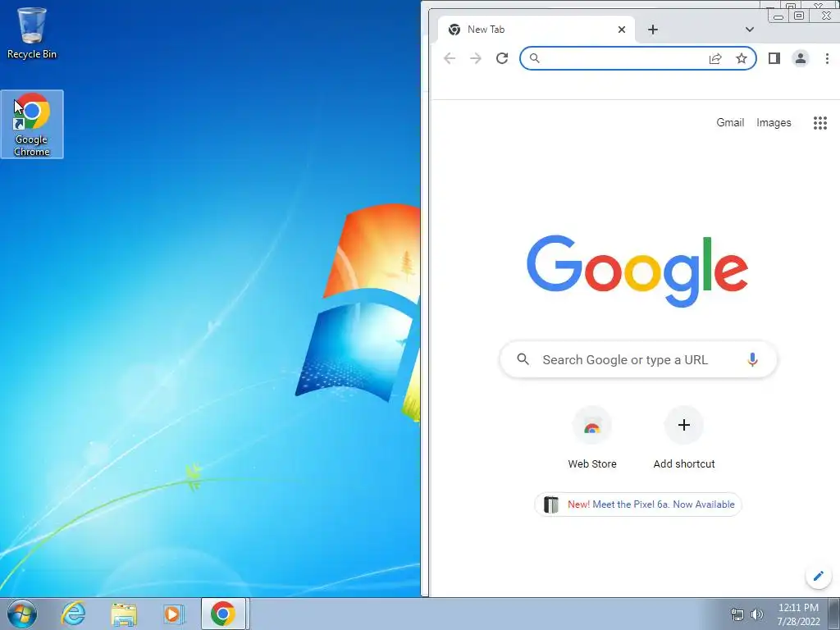This screenshot has width=840, height=630.
Task: Click the search magnifier in address bar
Action: (534, 58)
